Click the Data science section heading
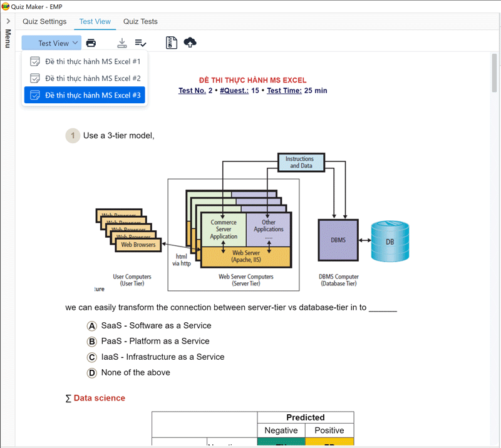The width and height of the screenshot is (501, 448). [x=100, y=398]
